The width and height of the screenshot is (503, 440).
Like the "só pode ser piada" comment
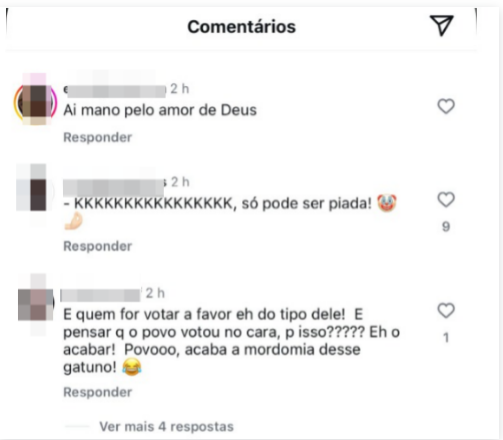446,199
